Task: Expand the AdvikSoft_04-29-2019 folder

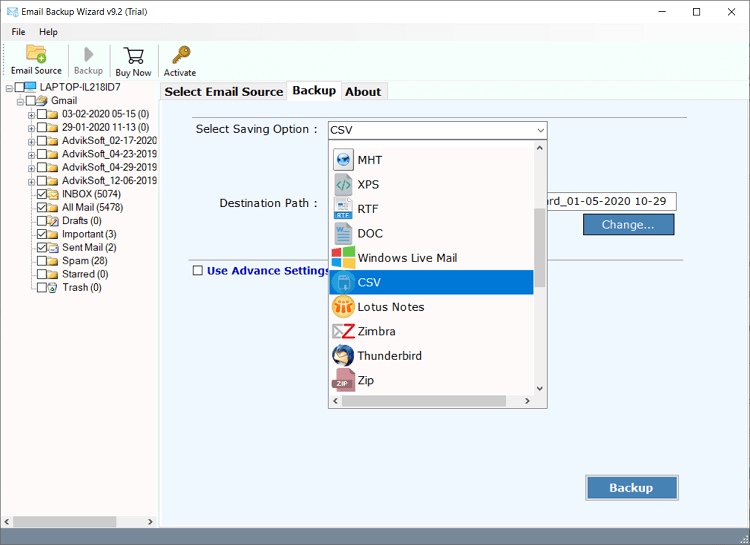Action: (31, 168)
